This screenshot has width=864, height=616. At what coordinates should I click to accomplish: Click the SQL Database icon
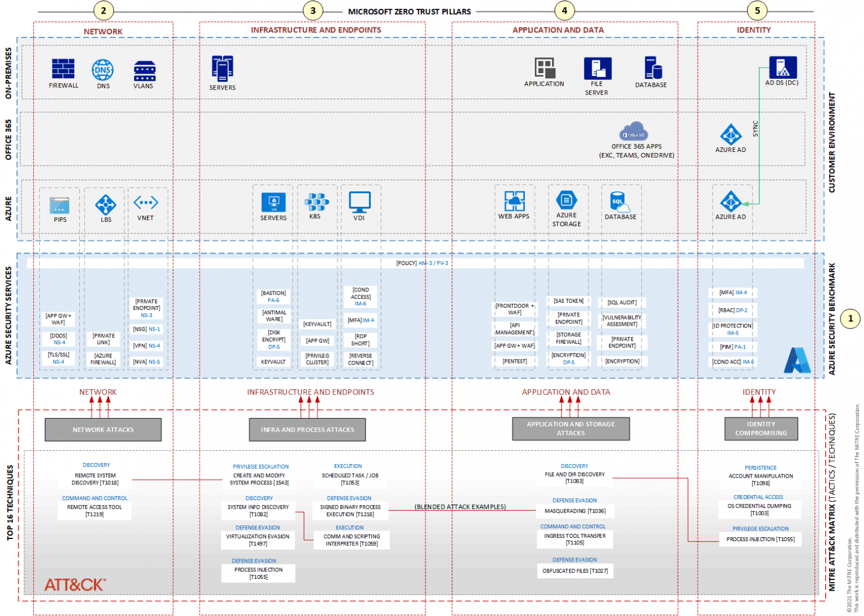click(619, 201)
